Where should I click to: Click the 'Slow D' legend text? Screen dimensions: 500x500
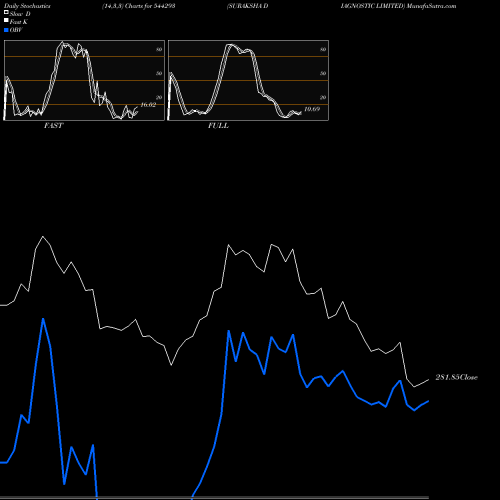pyautogui.click(x=20, y=14)
